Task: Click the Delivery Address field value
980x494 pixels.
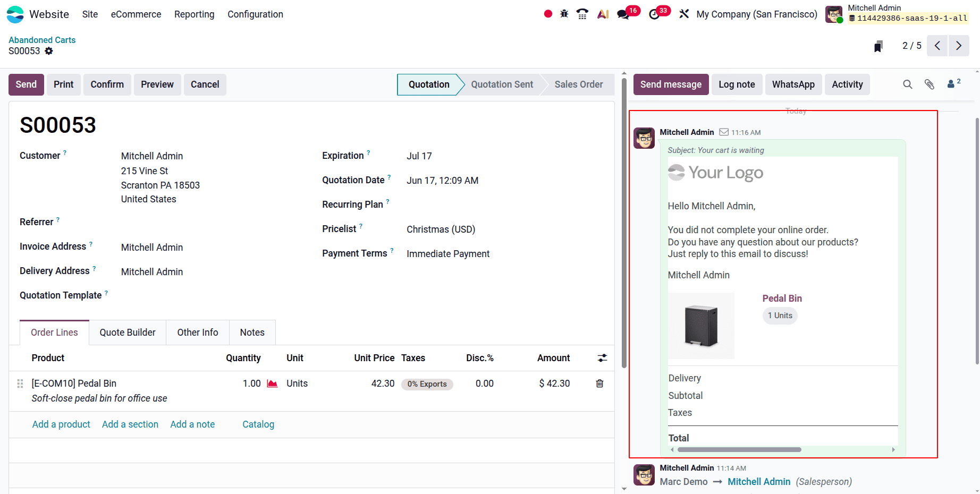Action: [152, 272]
